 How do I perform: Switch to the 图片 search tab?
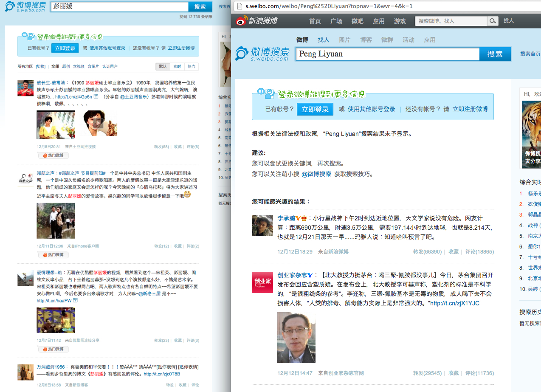coord(345,39)
